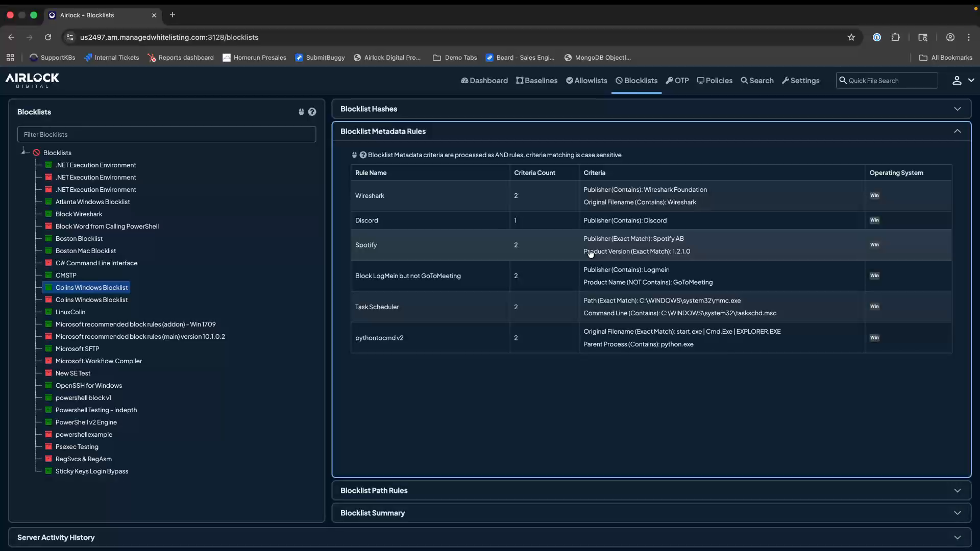Expand the Blocklist Path Rules section
The image size is (980, 551).
[x=958, y=490]
